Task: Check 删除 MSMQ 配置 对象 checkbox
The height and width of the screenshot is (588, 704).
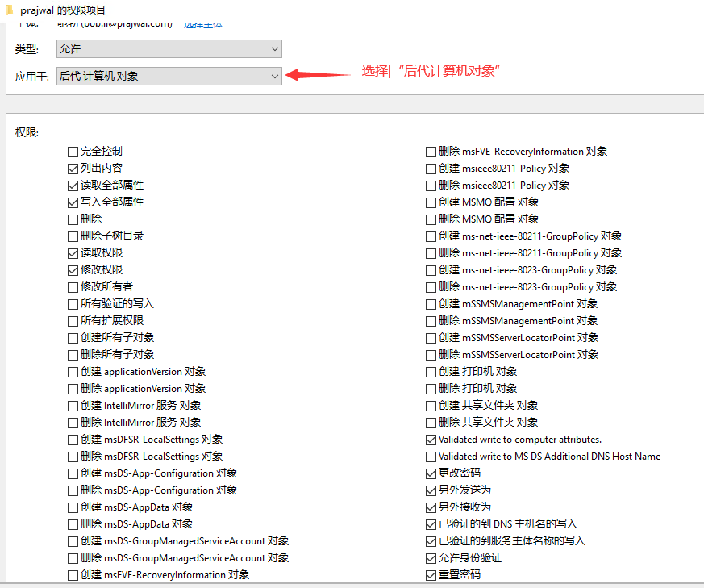Action: [431, 219]
